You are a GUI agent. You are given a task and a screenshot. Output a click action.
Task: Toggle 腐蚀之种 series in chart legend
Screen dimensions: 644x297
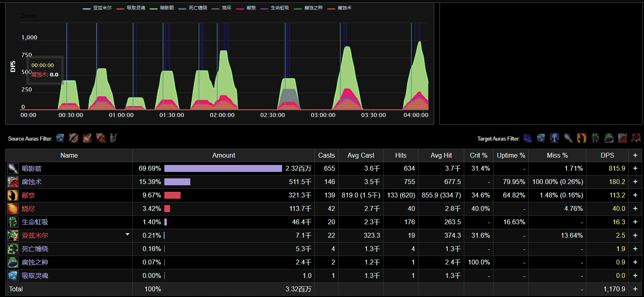pyautogui.click(x=308, y=8)
